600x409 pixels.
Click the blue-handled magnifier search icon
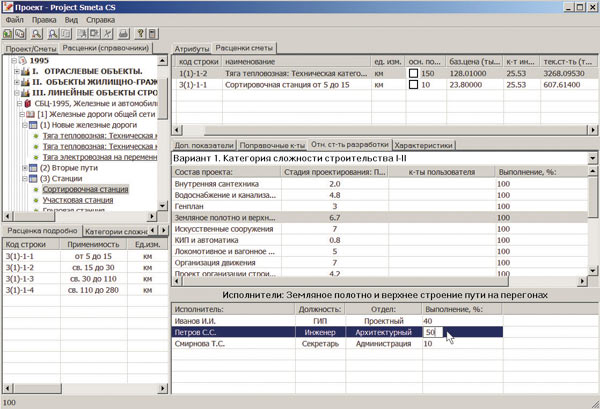(53, 34)
